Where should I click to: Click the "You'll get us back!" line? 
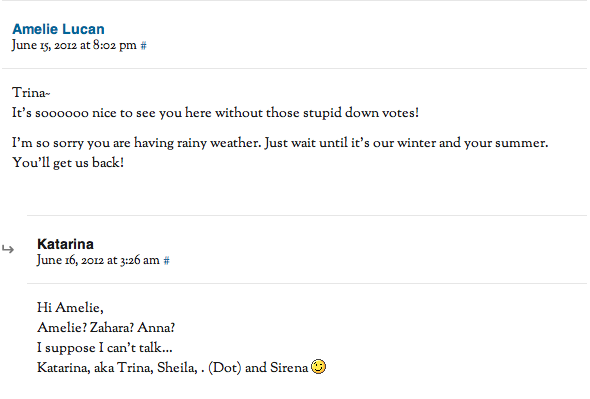point(68,163)
